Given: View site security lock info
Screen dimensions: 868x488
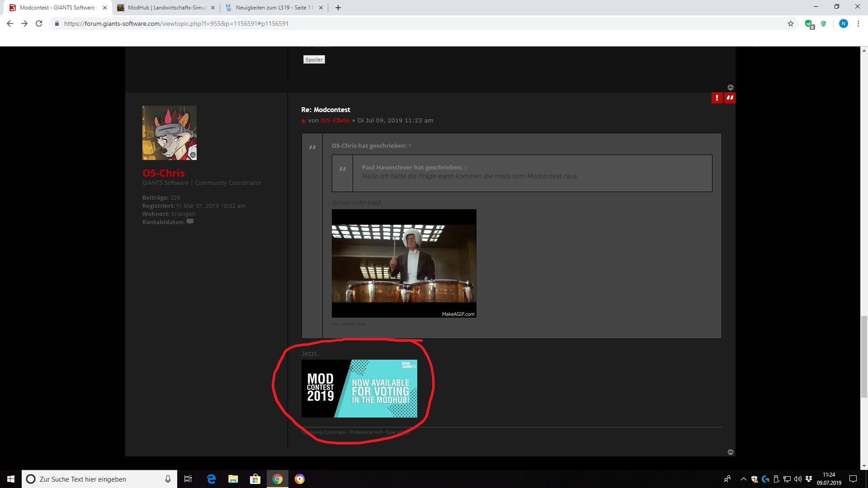Looking at the screenshot, I should click(x=57, y=23).
